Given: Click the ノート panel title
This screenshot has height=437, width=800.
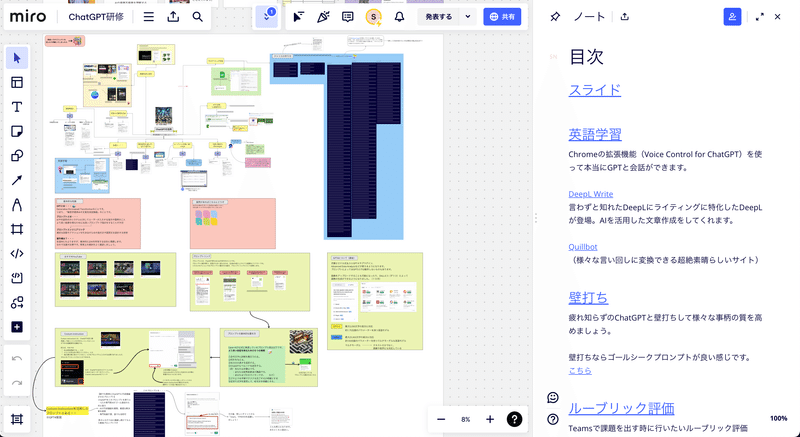Looking at the screenshot, I should 589,17.
